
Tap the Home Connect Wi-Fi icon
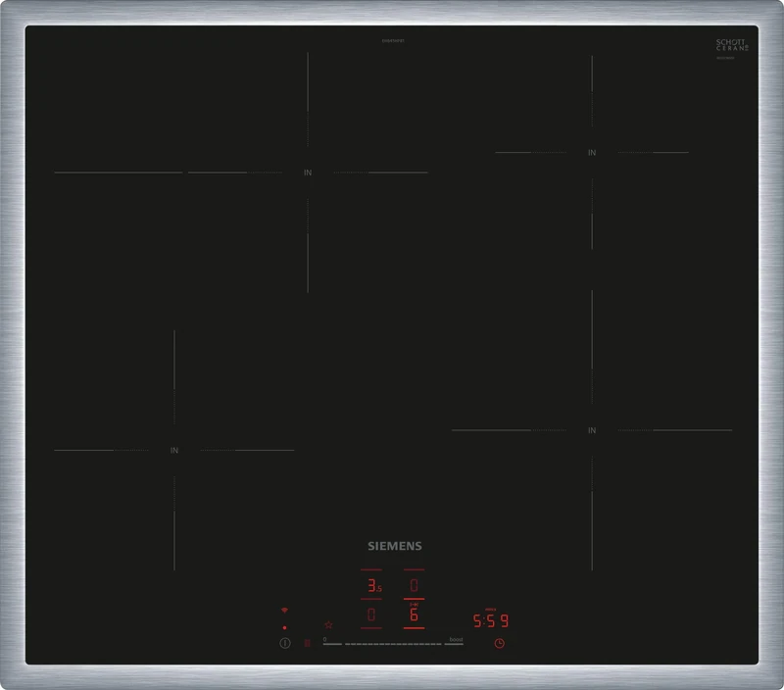(284, 610)
